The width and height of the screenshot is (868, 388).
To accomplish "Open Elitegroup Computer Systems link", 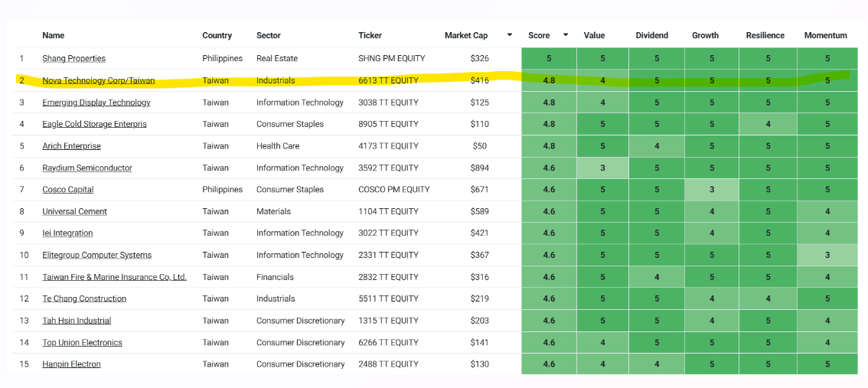I will (97, 255).
